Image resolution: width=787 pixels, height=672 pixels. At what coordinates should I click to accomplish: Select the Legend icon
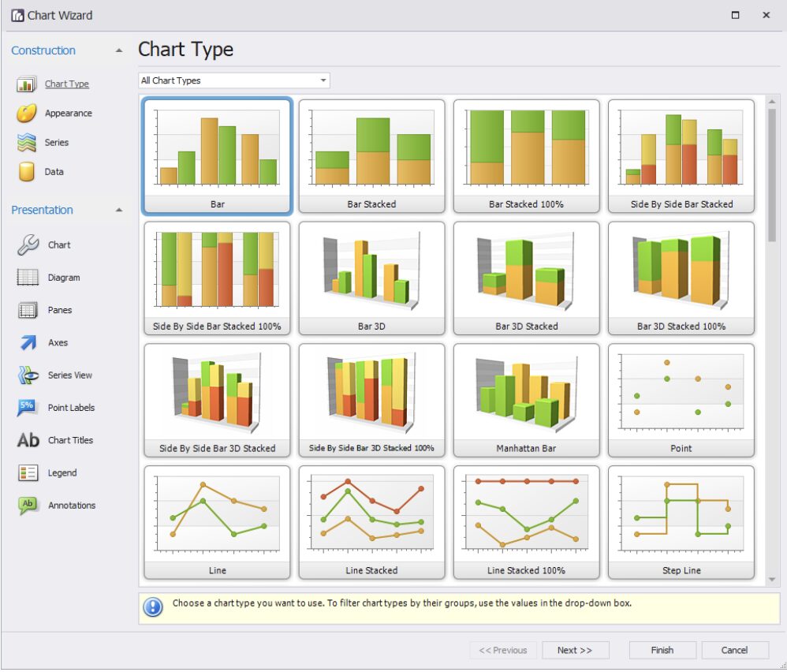pyautogui.click(x=28, y=473)
